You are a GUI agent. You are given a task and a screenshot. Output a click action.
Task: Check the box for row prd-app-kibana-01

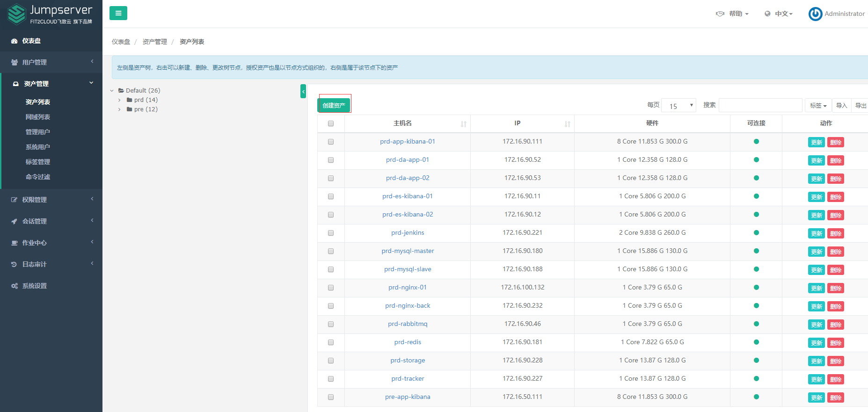point(331,142)
